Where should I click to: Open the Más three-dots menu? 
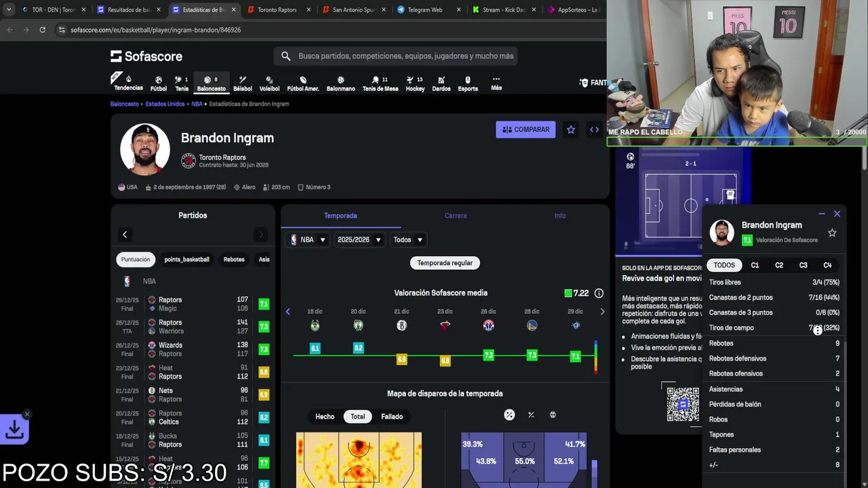(x=496, y=83)
